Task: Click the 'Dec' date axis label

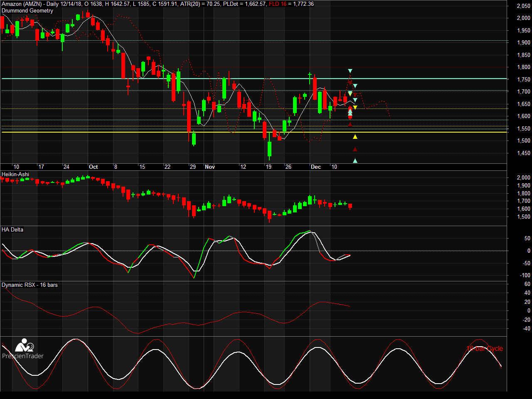Action: (x=316, y=167)
